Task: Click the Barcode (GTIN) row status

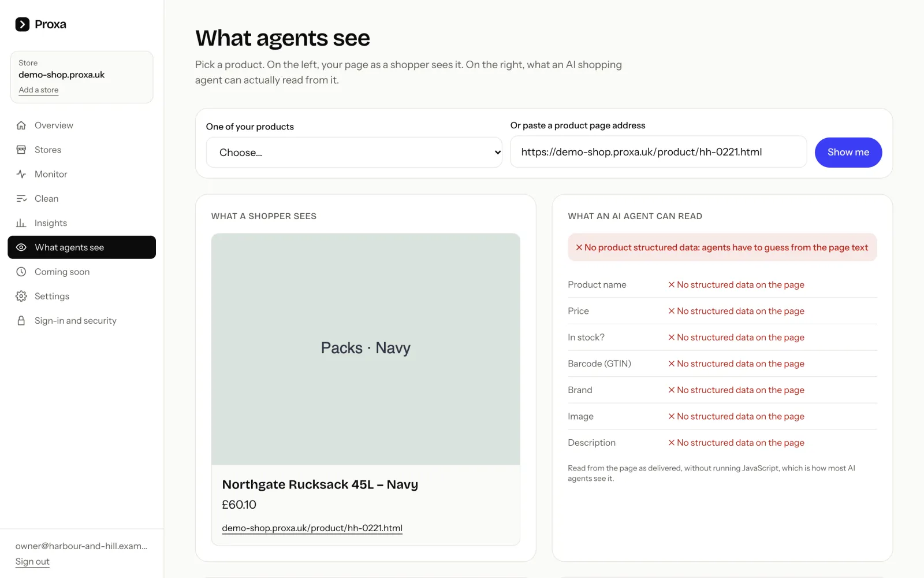Action: point(736,364)
